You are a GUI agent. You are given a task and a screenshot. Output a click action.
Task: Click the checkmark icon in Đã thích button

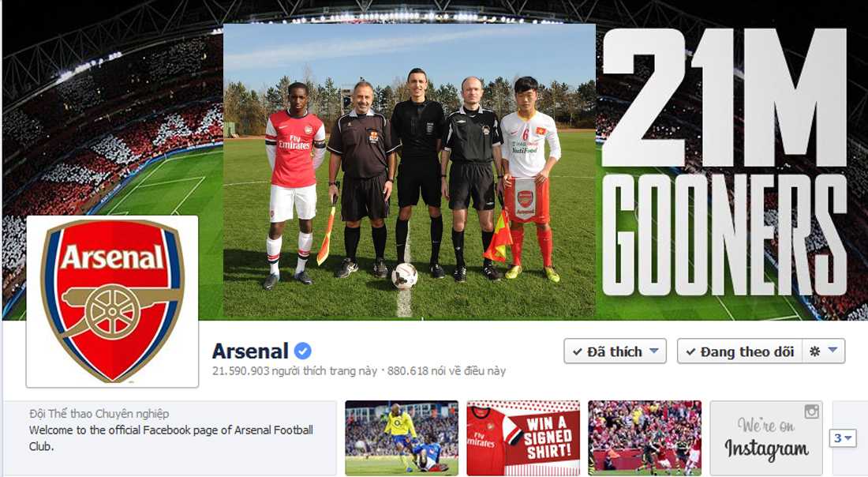pyautogui.click(x=578, y=351)
